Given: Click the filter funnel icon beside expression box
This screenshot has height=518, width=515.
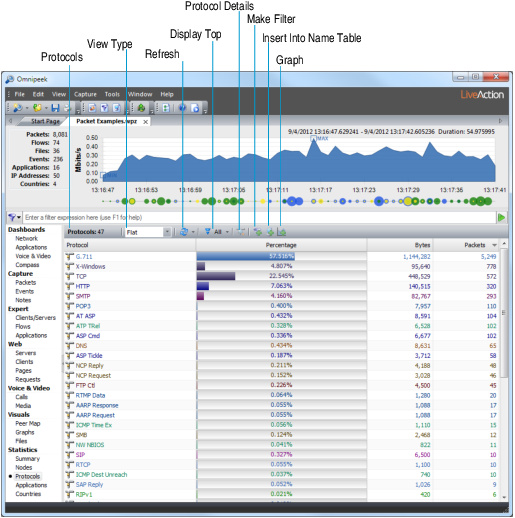Looking at the screenshot, I should tap(12, 218).
